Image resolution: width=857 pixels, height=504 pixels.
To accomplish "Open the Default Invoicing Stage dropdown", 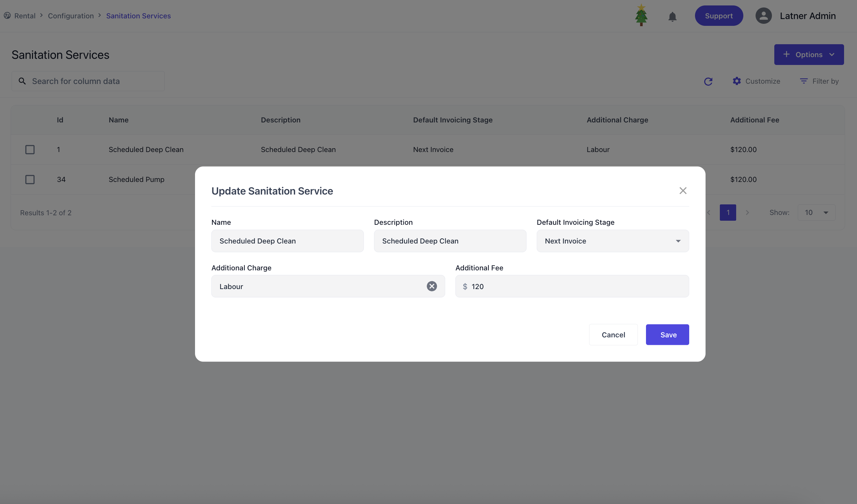I will 613,241.
